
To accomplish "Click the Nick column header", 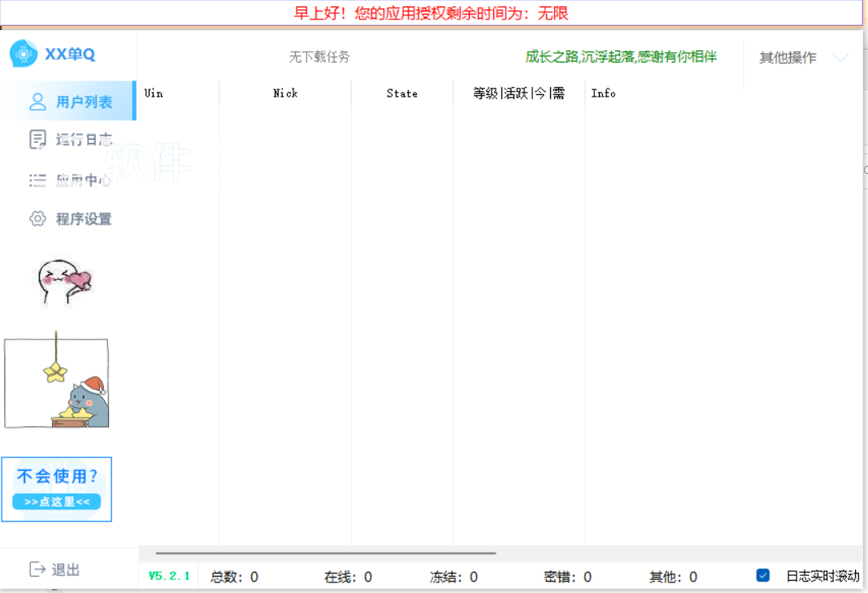I will click(285, 93).
